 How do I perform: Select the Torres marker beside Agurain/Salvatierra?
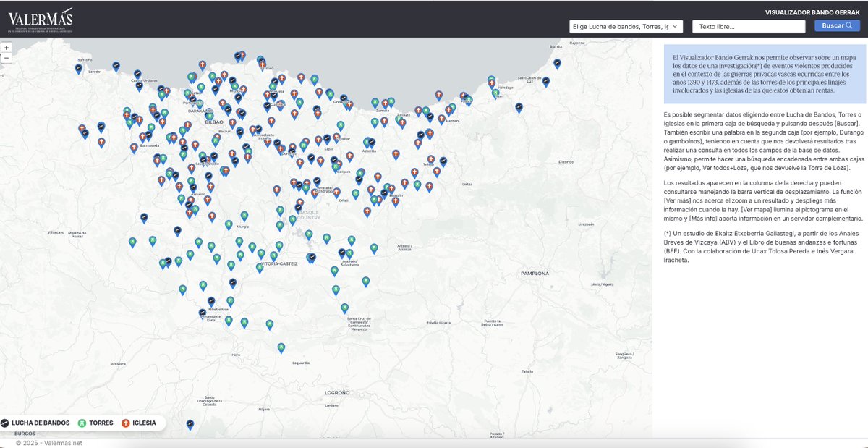tap(349, 254)
